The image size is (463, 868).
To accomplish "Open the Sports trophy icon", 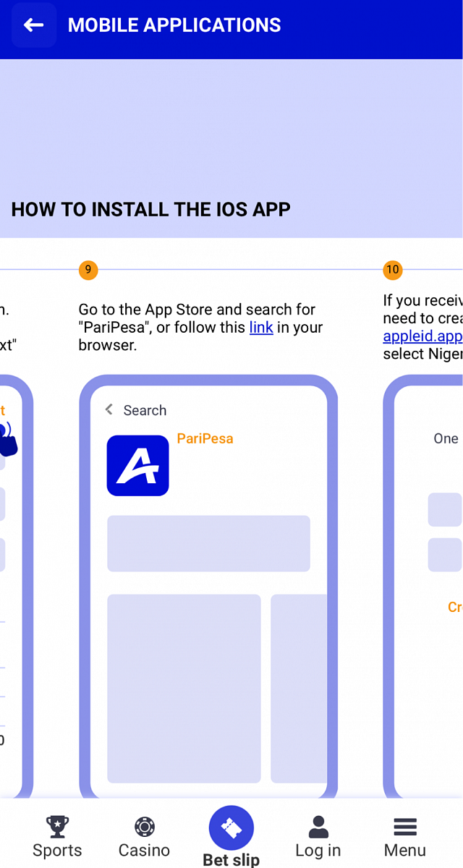I will (x=57, y=826).
